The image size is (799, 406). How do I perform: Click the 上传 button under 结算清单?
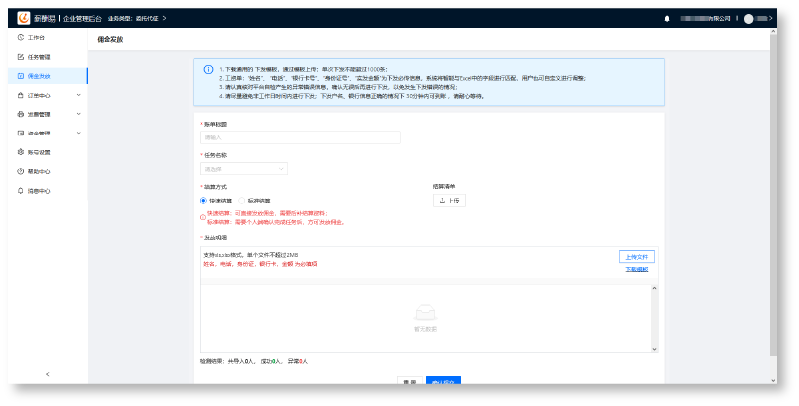point(450,200)
